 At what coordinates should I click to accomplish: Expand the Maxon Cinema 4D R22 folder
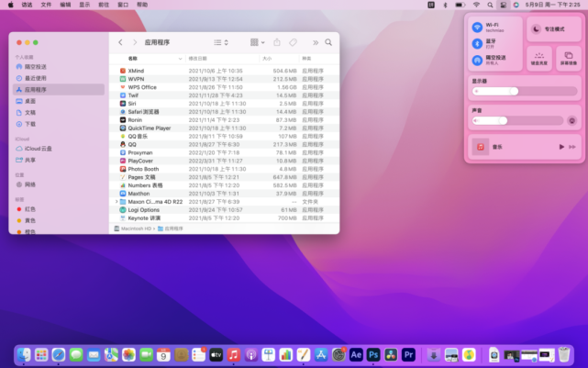pos(116,202)
